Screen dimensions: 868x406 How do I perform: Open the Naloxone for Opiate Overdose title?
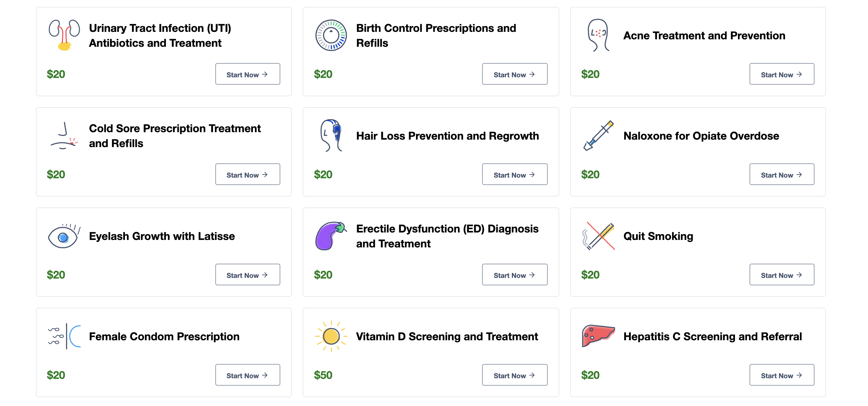point(701,136)
